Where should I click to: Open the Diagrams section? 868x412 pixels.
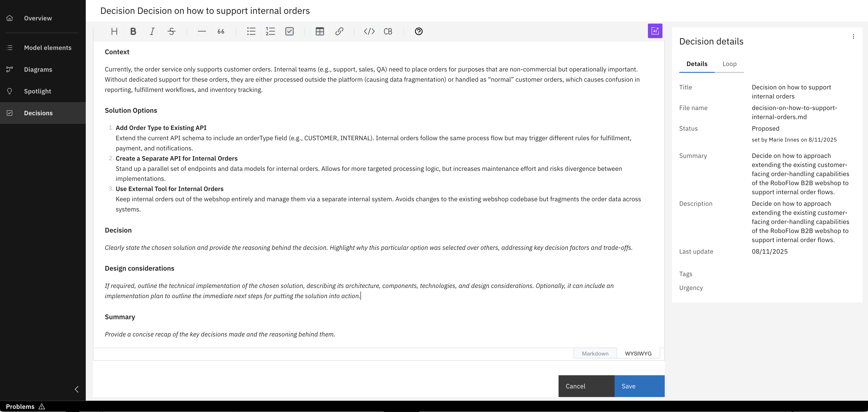click(x=38, y=69)
